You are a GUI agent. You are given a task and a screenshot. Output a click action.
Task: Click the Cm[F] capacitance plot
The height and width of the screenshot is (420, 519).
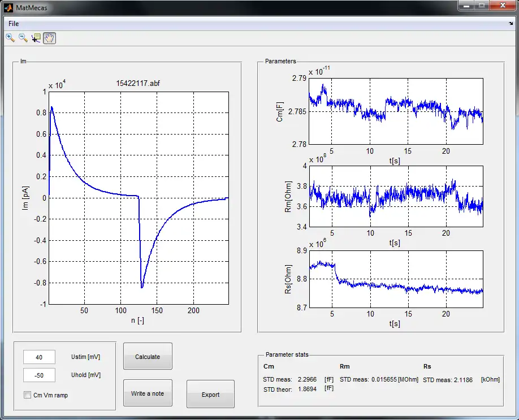coord(396,111)
